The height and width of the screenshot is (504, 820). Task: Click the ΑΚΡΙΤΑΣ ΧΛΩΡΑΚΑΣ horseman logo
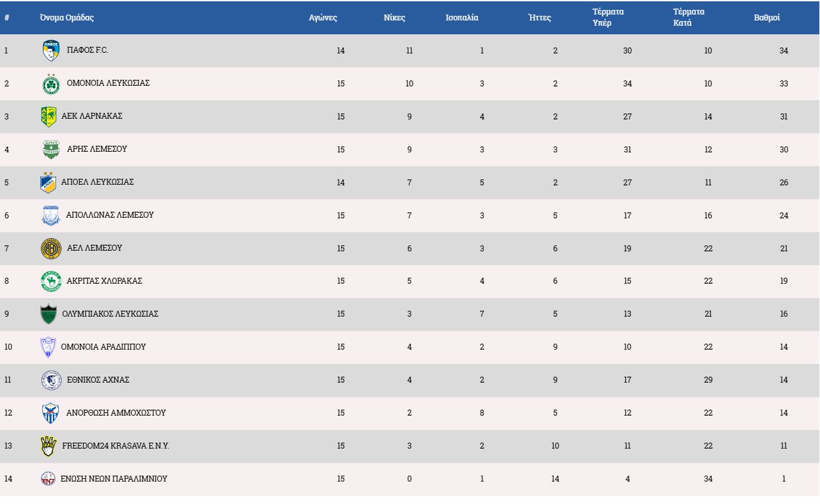(51, 282)
